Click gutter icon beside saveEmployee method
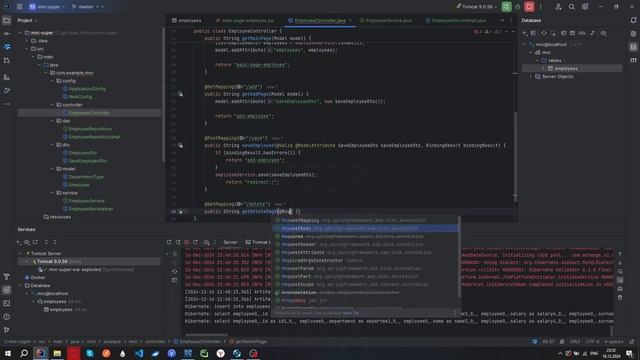This screenshot has width=640, height=360. (x=180, y=146)
